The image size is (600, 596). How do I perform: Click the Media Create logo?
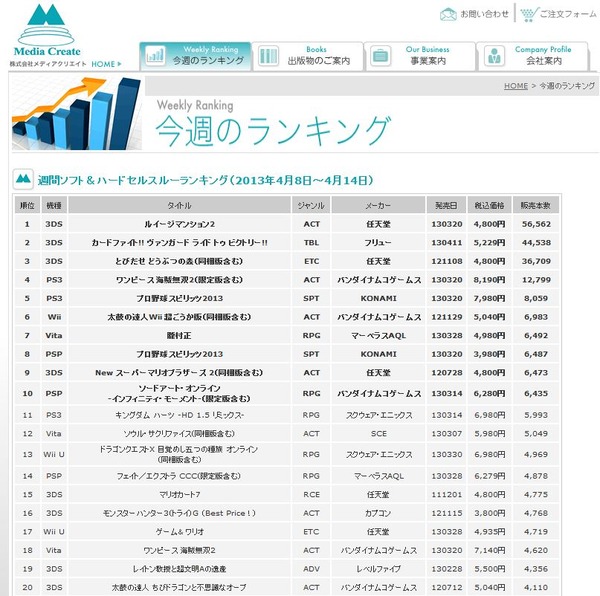47,30
